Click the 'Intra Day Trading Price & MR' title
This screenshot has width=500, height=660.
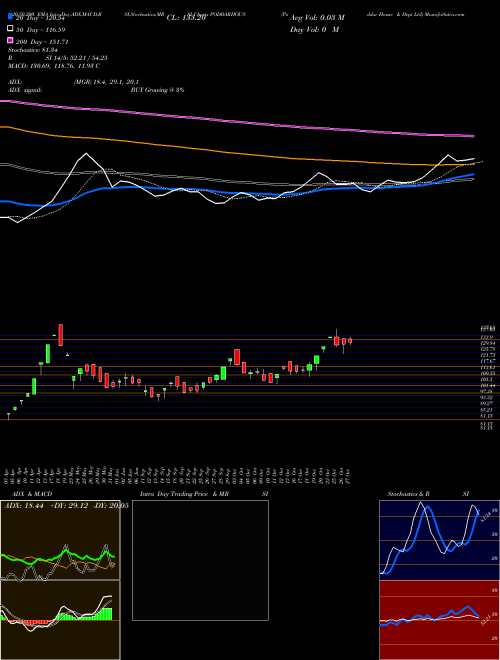(x=184, y=494)
